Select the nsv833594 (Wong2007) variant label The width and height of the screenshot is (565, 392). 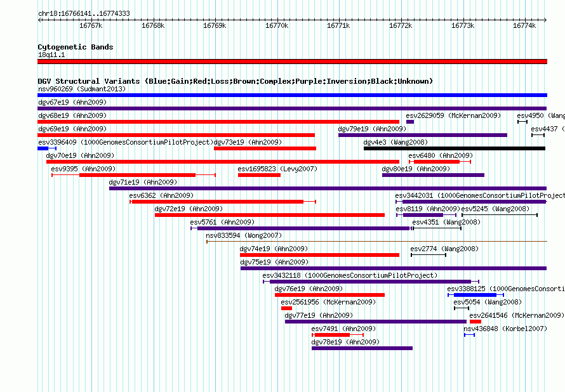[x=244, y=235]
